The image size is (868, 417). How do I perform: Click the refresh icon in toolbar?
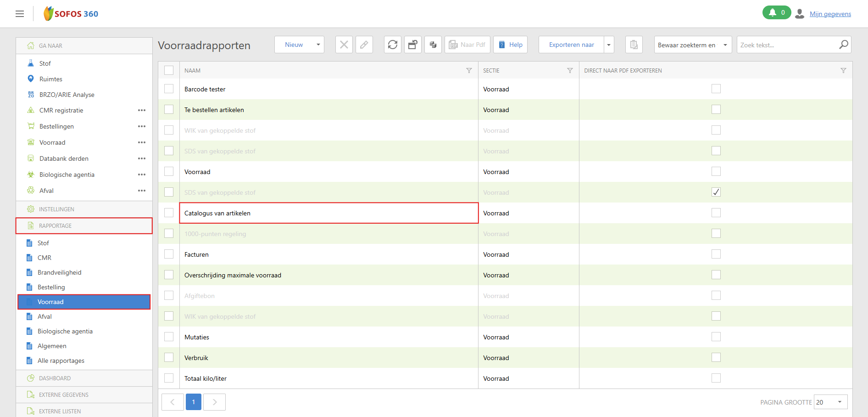(x=393, y=45)
